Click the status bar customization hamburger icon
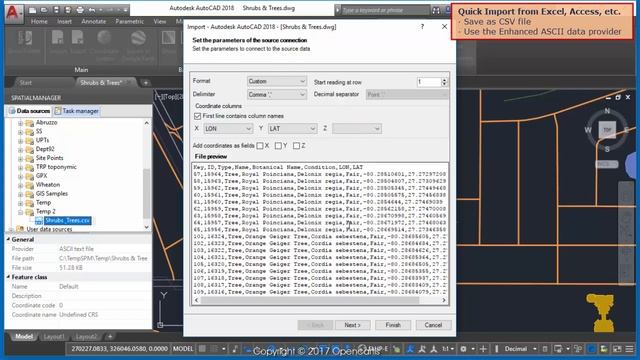This screenshot has width=640, height=360. 629,349
